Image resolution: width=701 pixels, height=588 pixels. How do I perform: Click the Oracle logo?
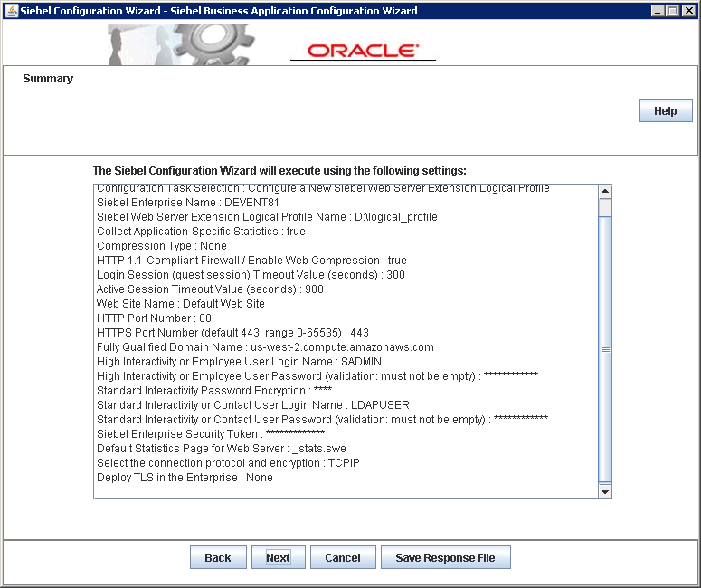click(x=363, y=51)
